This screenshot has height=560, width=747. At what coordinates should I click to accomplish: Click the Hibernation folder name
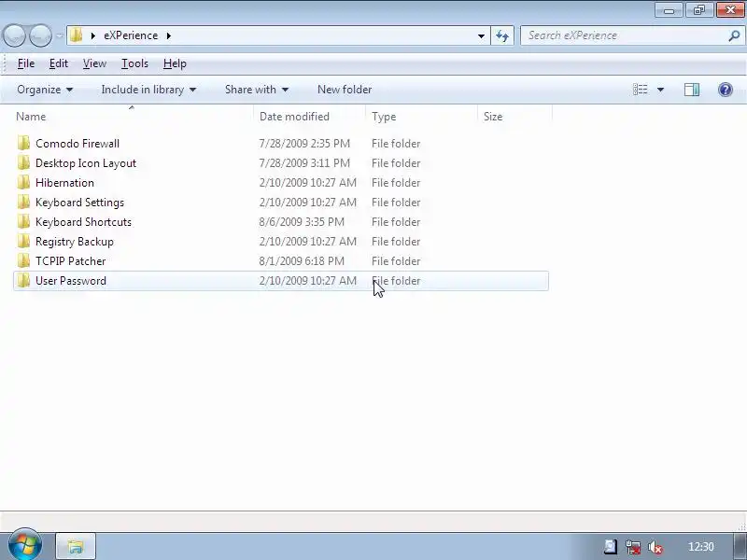[x=64, y=183]
